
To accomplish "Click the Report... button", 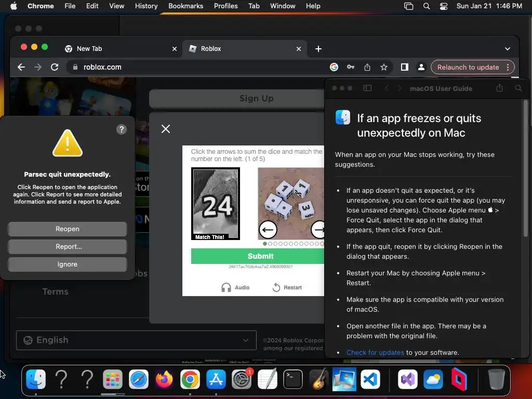I will 67,247.
